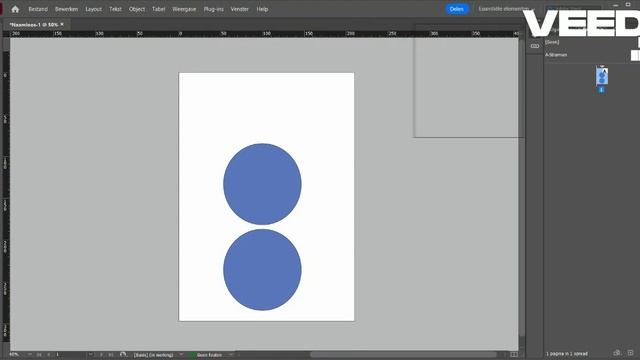
Task: Open the Object menu
Action: coord(137,9)
